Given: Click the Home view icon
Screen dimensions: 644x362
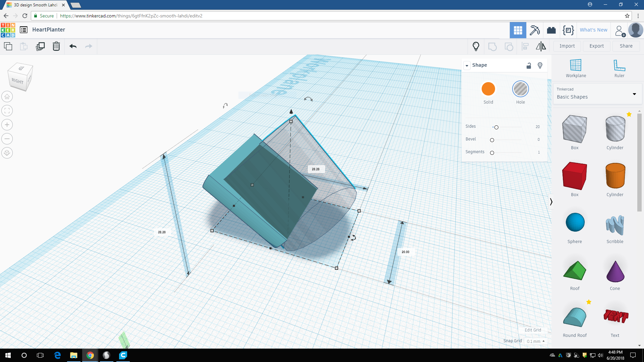Looking at the screenshot, I should tap(7, 97).
